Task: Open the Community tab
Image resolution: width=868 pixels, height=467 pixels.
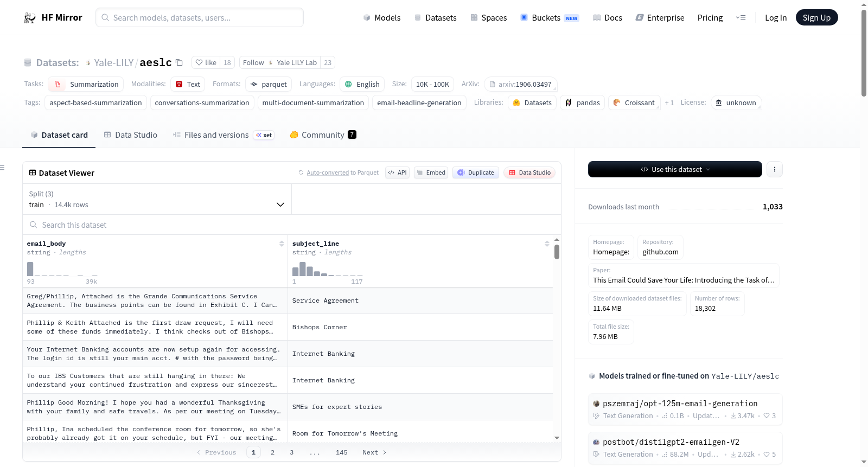Action: 323,135
